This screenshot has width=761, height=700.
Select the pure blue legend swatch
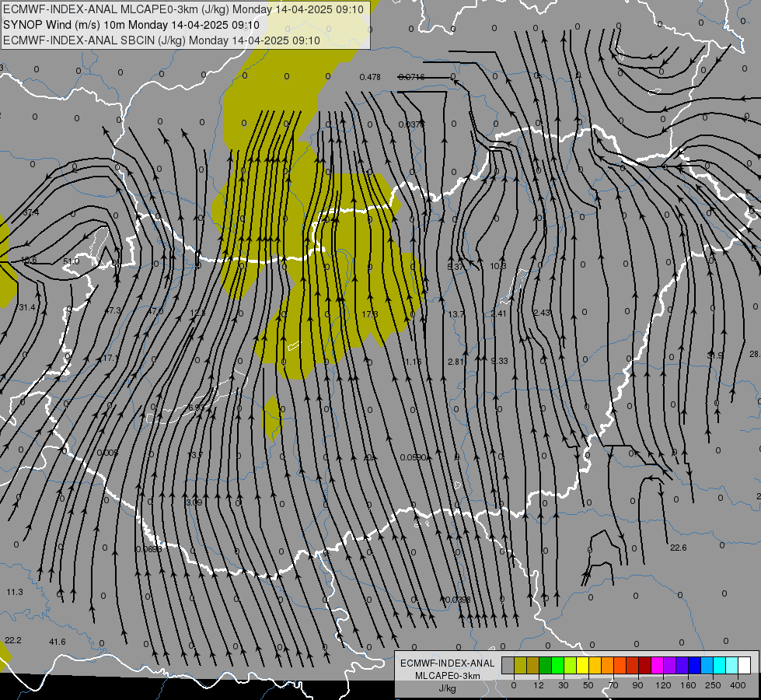695,666
